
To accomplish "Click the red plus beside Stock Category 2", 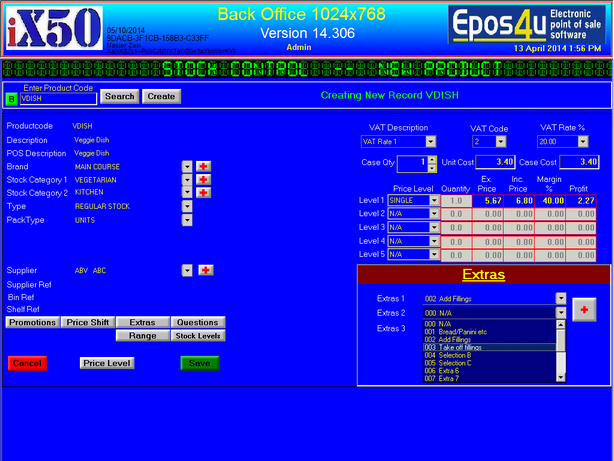I will (203, 193).
